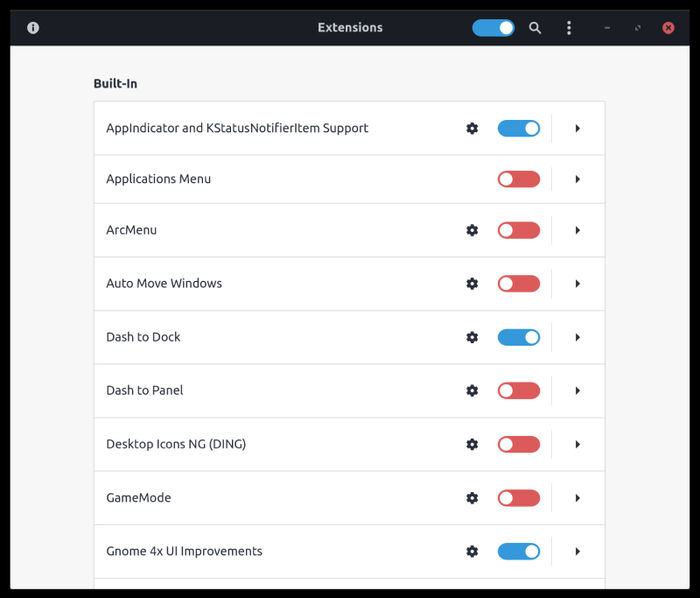Screen dimensions: 700x598
Task: Open the About info icon in header
Action: pos(33,28)
